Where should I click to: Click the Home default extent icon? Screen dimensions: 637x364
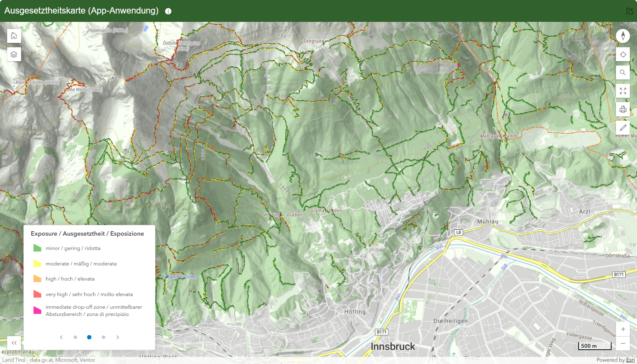14,36
